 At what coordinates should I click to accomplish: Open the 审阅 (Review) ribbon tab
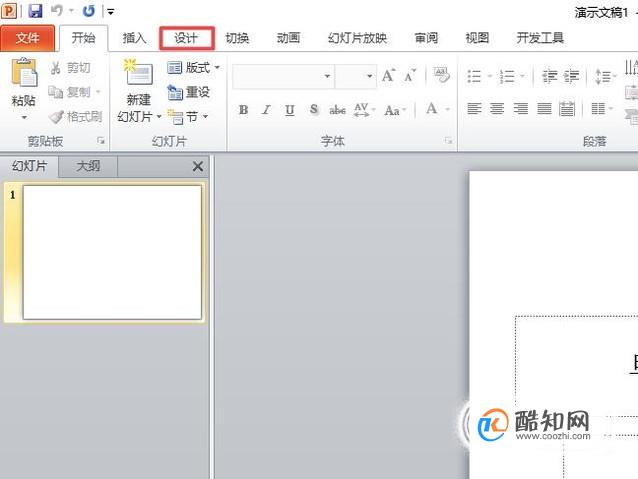coord(426,38)
